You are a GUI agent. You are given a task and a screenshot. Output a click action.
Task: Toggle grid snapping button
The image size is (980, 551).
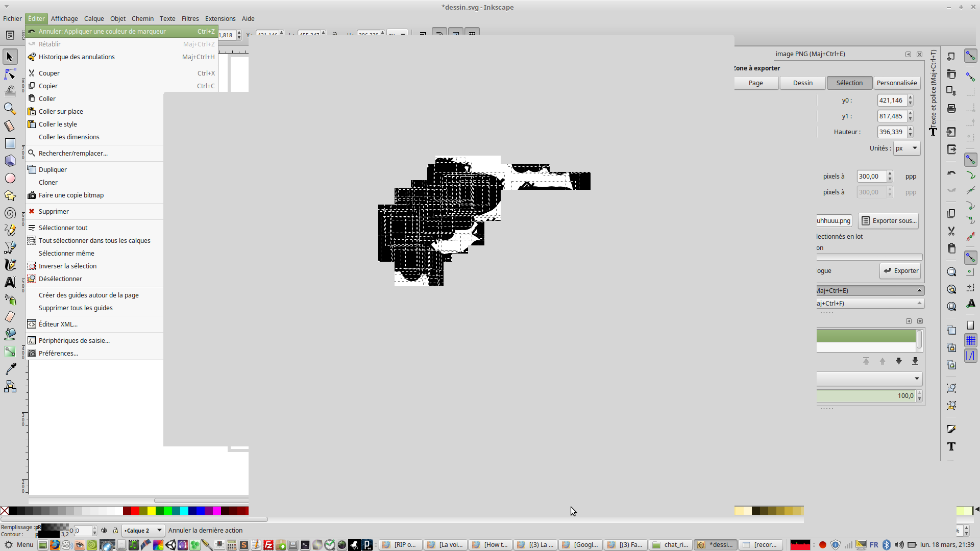[x=970, y=340]
